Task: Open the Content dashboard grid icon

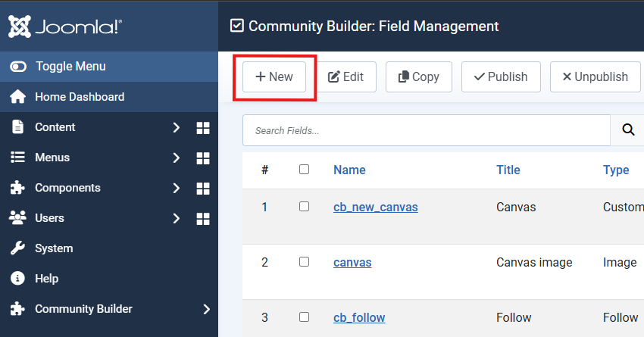Action: coord(203,128)
